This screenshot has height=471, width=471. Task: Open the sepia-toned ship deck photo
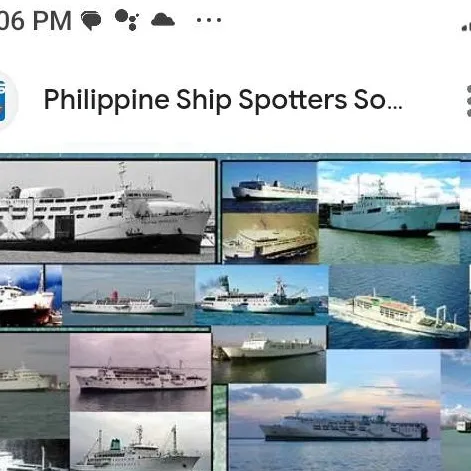tap(270, 238)
